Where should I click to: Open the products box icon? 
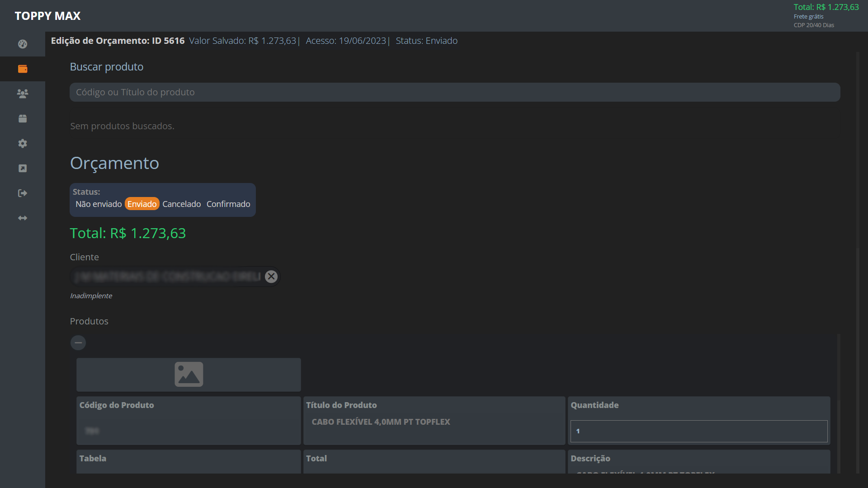[23, 118]
